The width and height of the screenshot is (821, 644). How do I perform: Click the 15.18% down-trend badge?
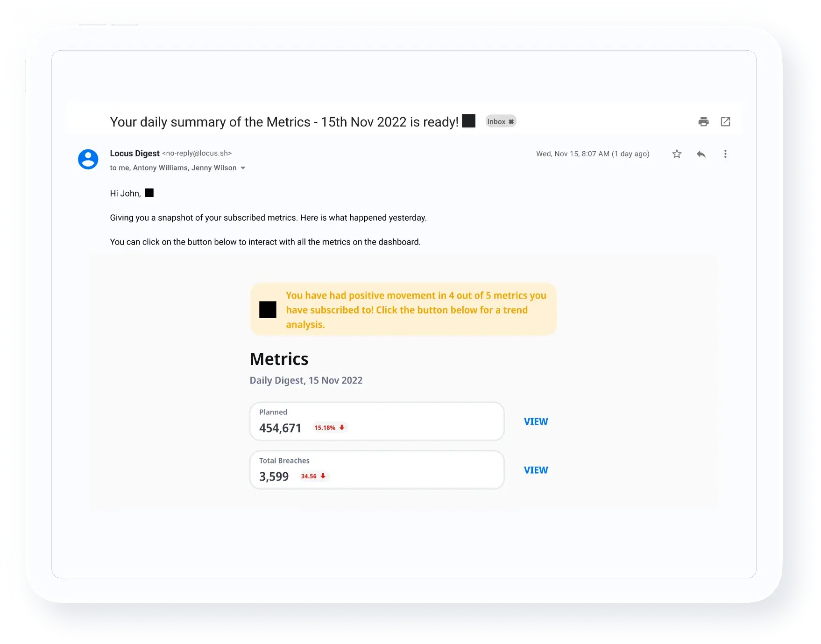[329, 427]
